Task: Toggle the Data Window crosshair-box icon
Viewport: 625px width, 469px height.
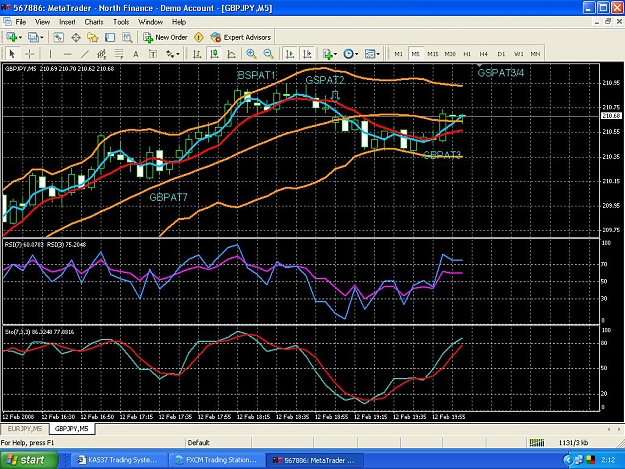Action: [76, 37]
